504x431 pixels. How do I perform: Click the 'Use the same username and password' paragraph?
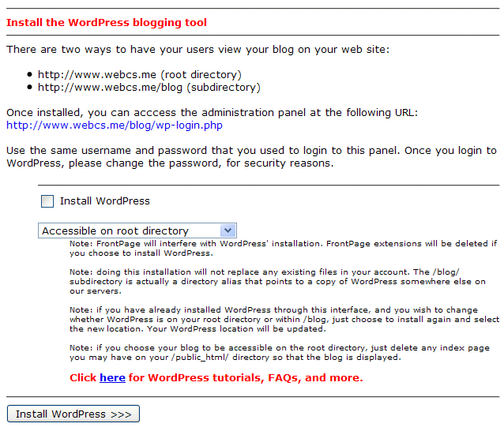tap(251, 157)
